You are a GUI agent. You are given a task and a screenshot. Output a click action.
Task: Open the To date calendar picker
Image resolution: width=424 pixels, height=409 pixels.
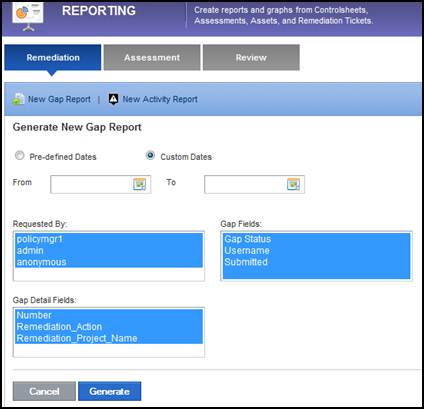(293, 184)
